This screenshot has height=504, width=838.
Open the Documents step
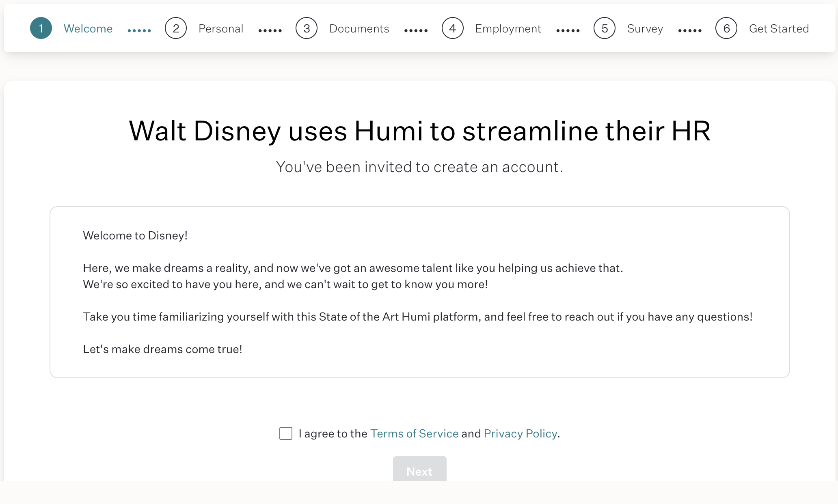click(x=359, y=28)
